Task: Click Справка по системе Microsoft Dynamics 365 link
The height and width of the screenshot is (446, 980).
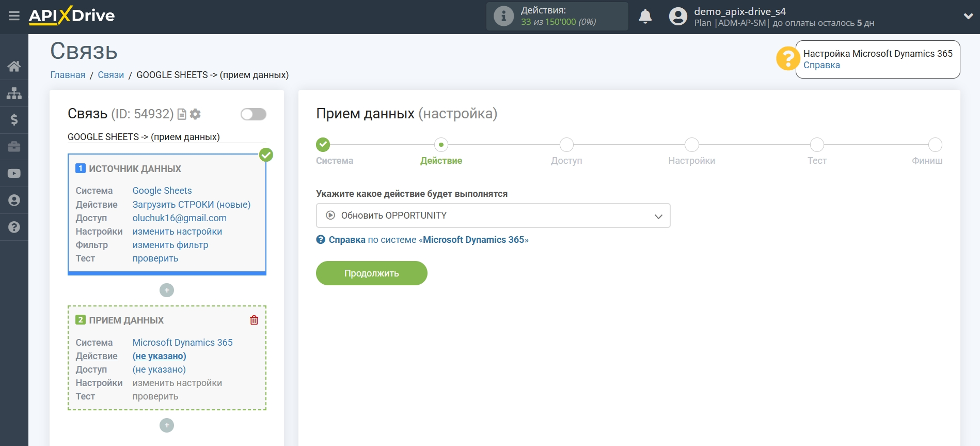Action: point(429,240)
